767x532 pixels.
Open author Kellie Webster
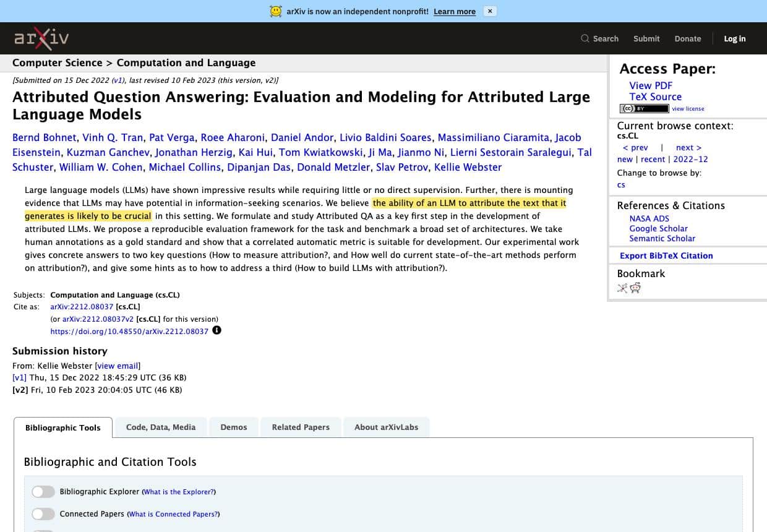tap(468, 167)
